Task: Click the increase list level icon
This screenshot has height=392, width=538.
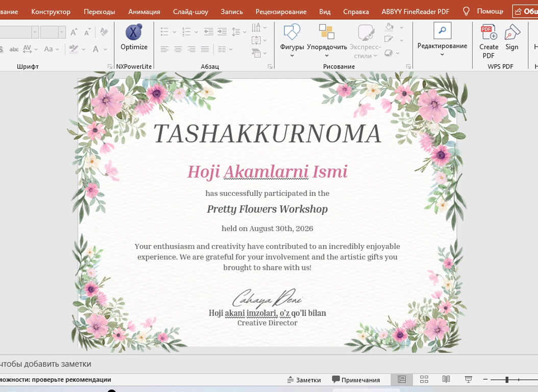Action: pos(222,32)
